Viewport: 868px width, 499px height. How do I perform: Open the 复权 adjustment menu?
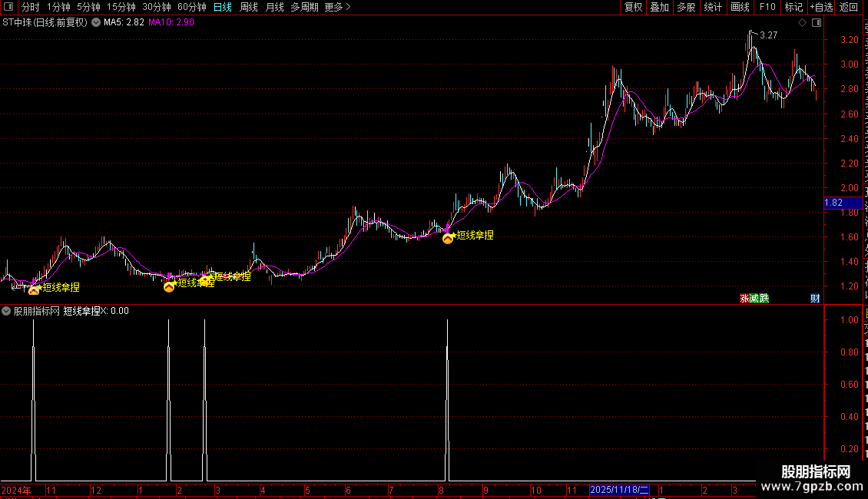point(633,7)
